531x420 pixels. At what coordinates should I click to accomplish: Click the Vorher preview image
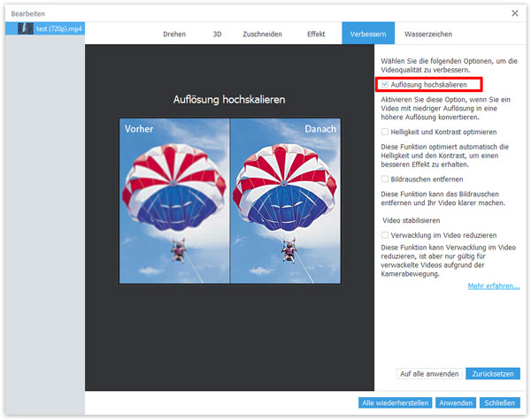(174, 201)
